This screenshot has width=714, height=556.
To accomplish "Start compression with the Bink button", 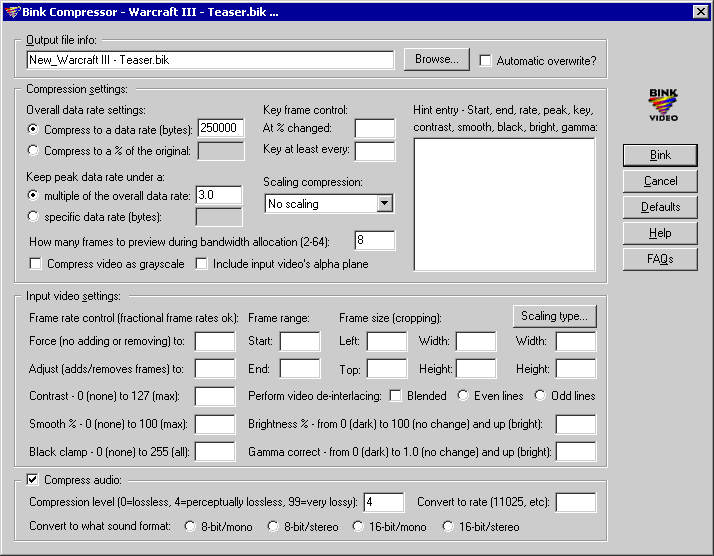I will coord(660,155).
